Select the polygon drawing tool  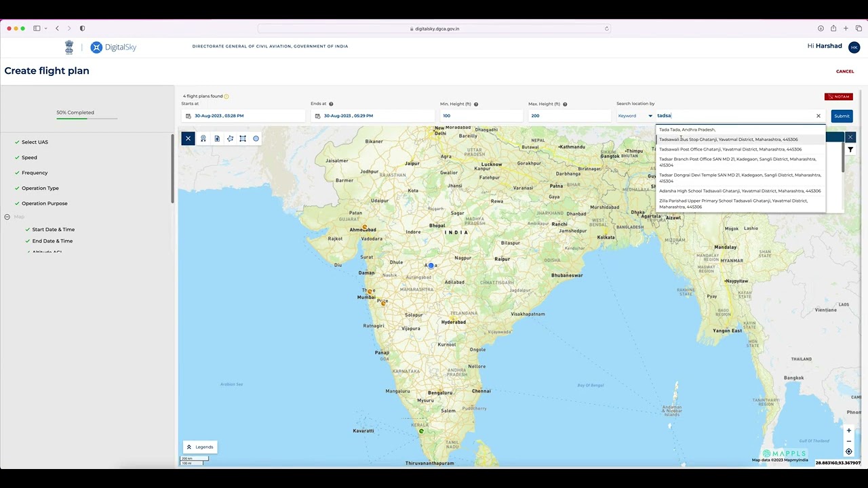[230, 138]
